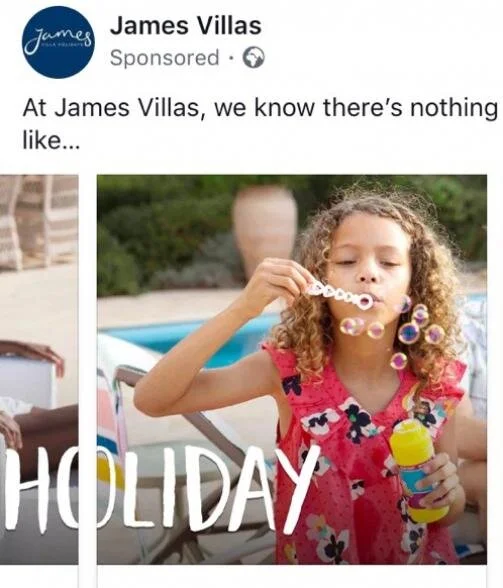The image size is (503, 588).
Task: Click the terracotta pot in the background
Action: click(265, 231)
